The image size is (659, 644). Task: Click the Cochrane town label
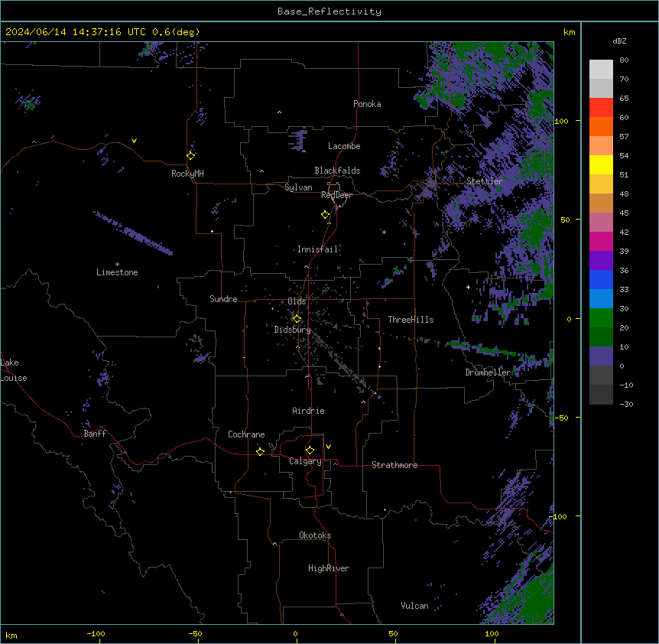click(246, 434)
